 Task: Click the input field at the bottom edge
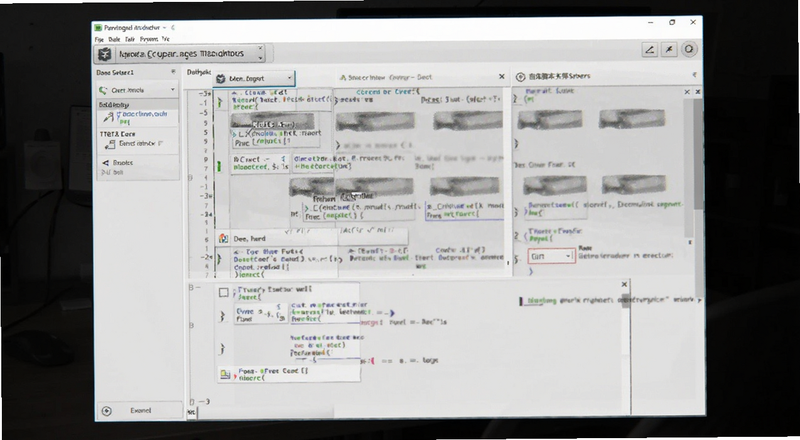coord(265,413)
